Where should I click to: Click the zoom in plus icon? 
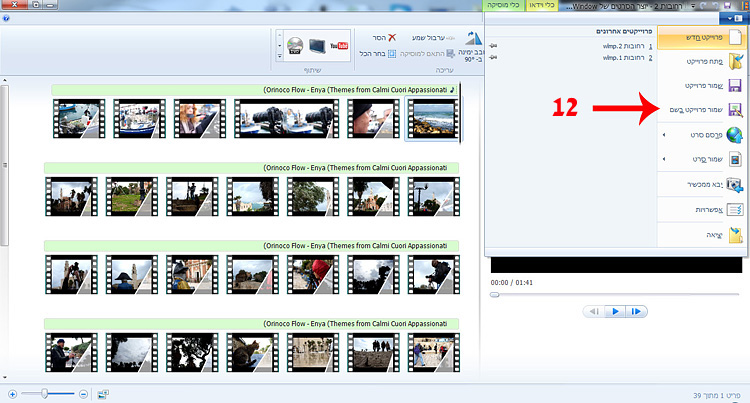pyautogui.click(x=12, y=394)
